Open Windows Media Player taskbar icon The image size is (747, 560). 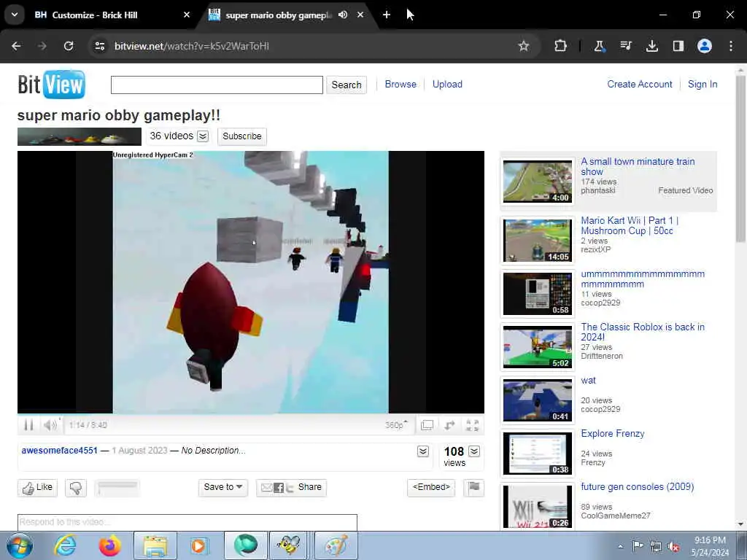click(x=199, y=546)
